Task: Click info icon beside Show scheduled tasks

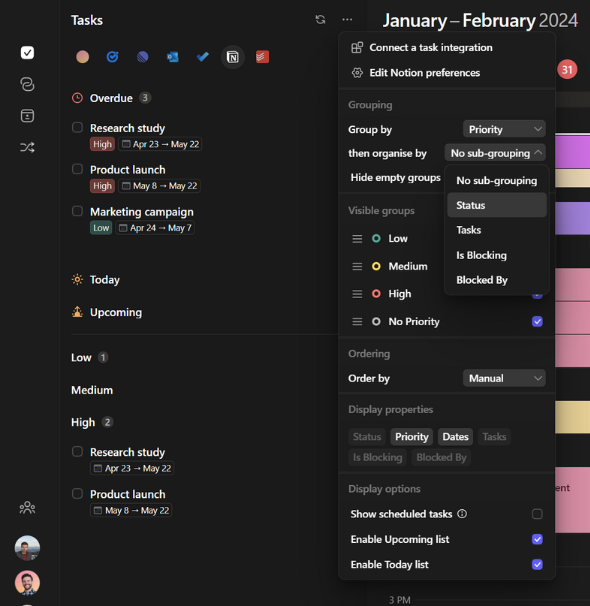Action: pos(462,514)
